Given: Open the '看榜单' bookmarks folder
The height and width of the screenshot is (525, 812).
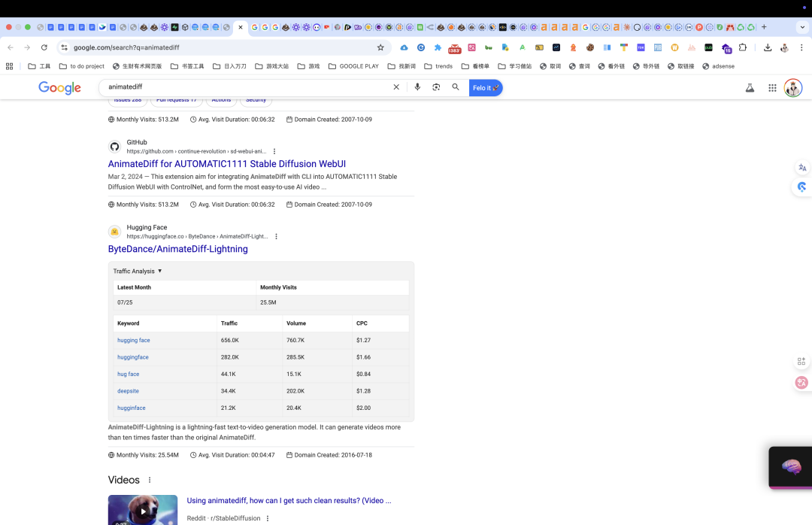Looking at the screenshot, I should click(475, 66).
